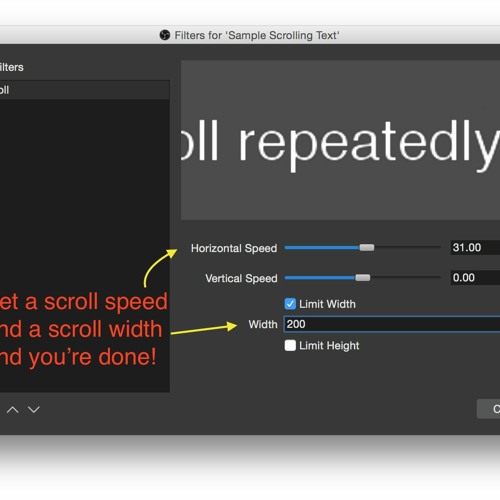Click the Horizontal Speed label
500x500 pixels.
[234, 248]
